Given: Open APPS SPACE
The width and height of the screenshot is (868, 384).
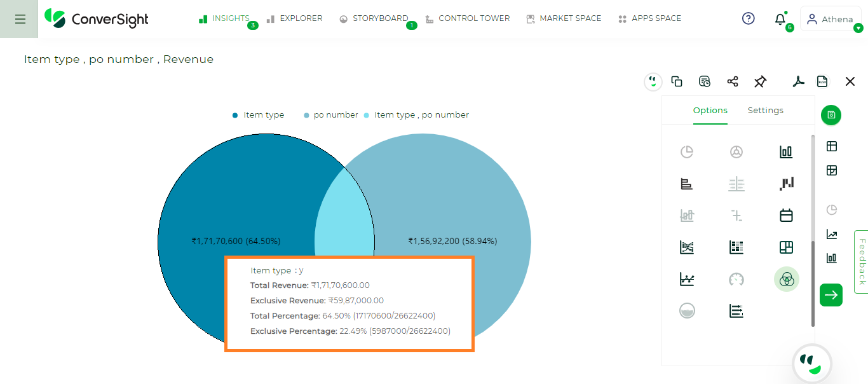Looking at the screenshot, I should [649, 19].
